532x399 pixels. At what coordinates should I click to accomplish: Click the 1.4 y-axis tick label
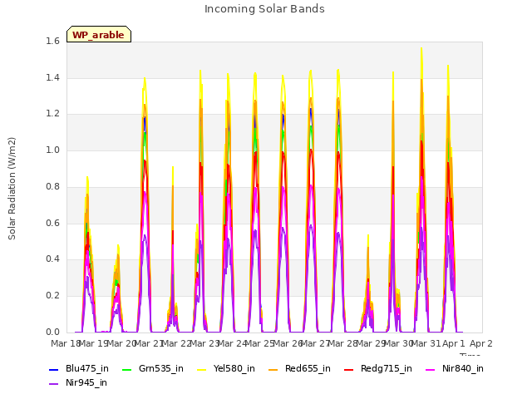(52, 77)
